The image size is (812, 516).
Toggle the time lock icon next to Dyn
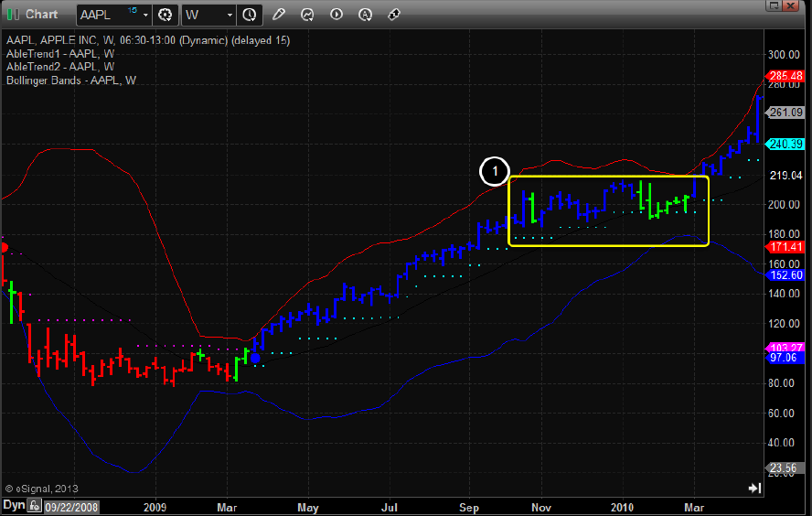click(35, 506)
